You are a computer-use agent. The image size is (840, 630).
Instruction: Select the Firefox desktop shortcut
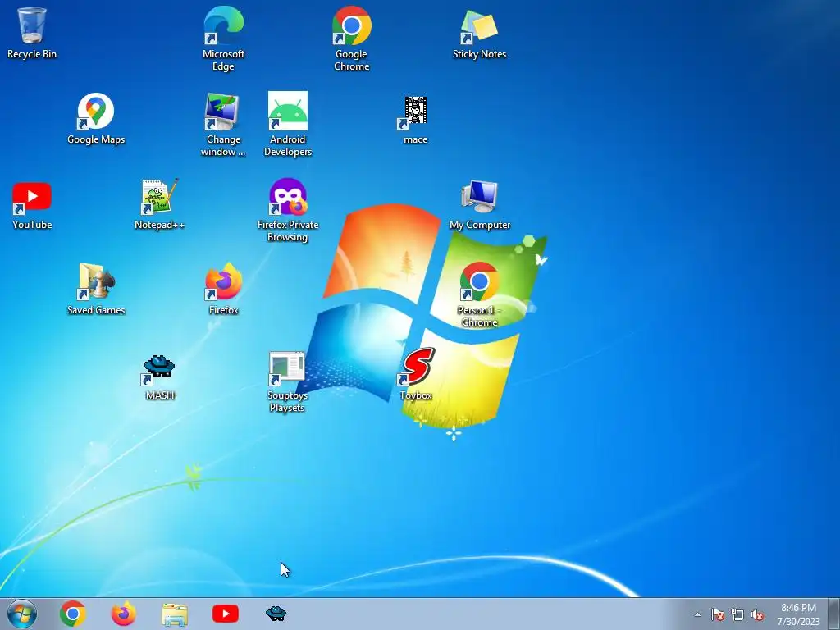[x=223, y=290]
